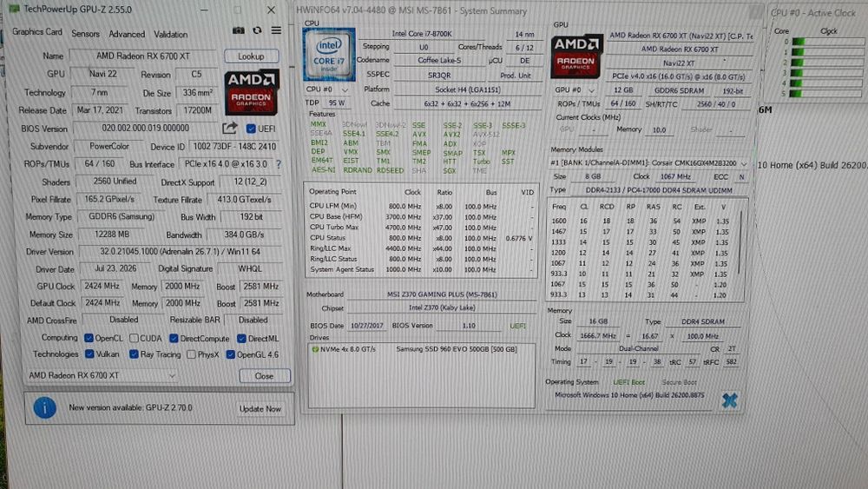The image size is (868, 489).
Task: Click the GPU-Z refresh icon
Action: [x=257, y=30]
